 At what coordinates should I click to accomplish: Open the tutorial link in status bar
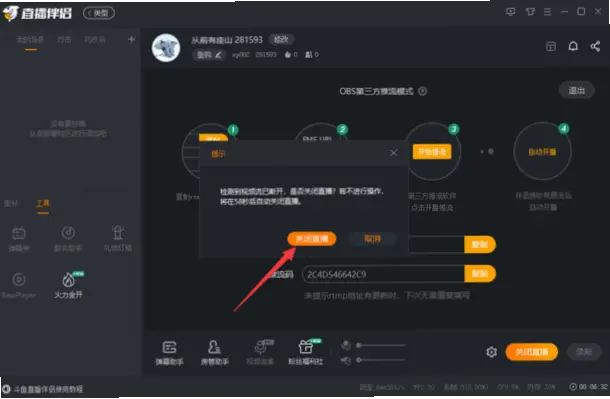click(x=43, y=389)
